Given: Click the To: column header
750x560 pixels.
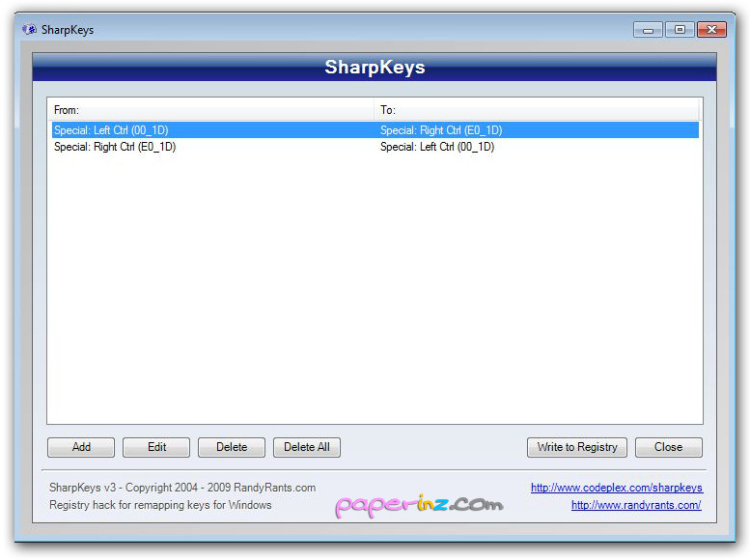Looking at the screenshot, I should tap(536, 110).
